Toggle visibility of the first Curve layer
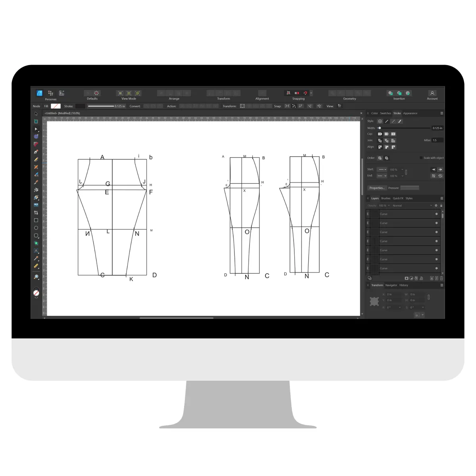Image resolution: width=476 pixels, height=476 pixels. pos(437,214)
